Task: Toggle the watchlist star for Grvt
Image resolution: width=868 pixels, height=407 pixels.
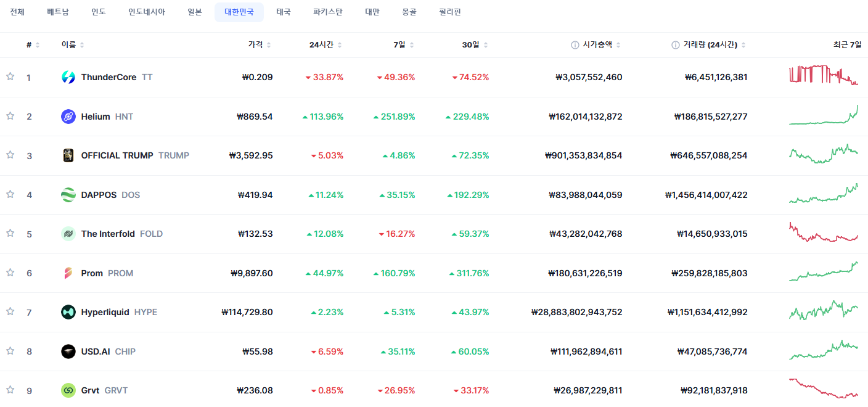Action: point(10,390)
